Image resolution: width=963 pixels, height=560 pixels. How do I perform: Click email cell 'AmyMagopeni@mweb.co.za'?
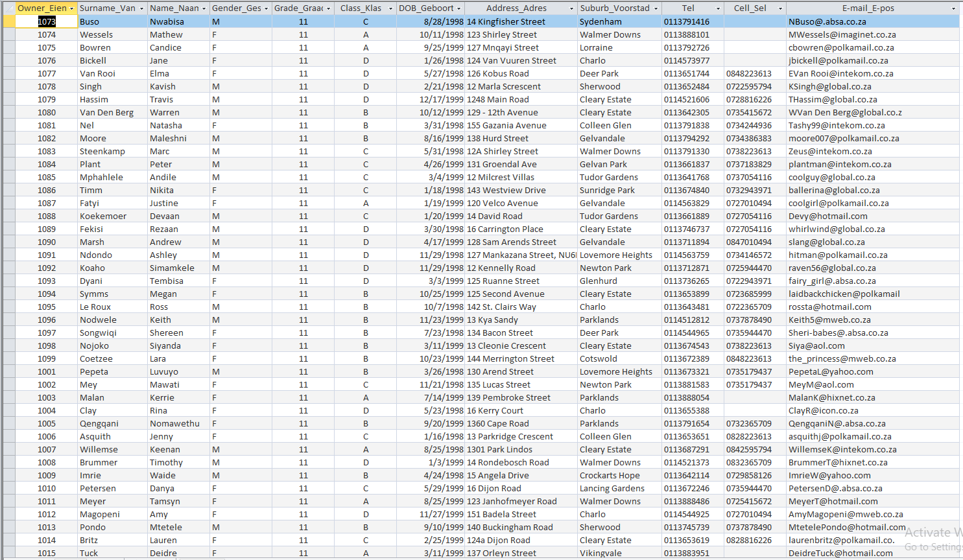[873, 514]
